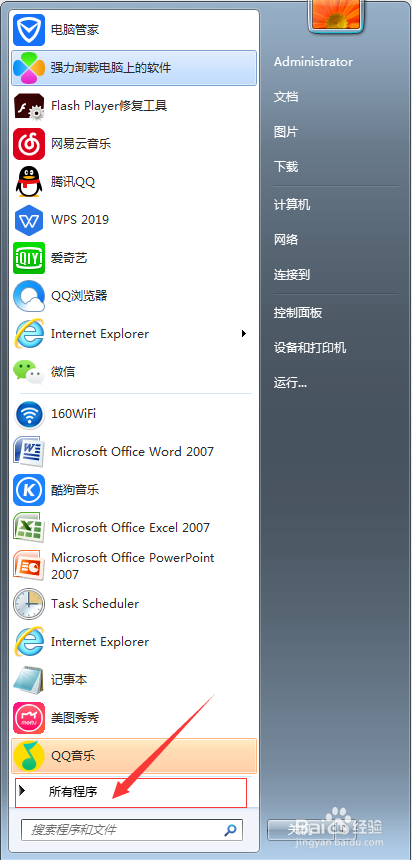Open 图片 from the right pane
Image resolution: width=412 pixels, height=860 pixels.
point(286,132)
